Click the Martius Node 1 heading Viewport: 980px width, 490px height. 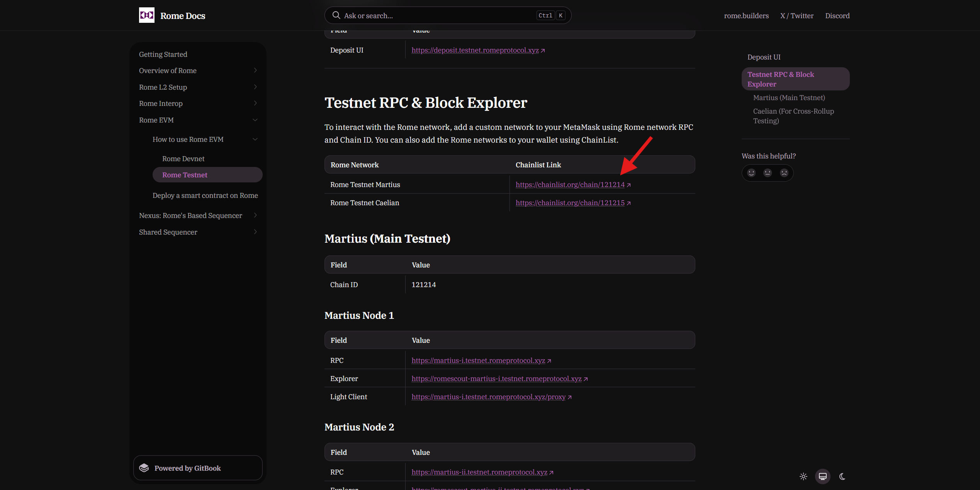tap(359, 315)
